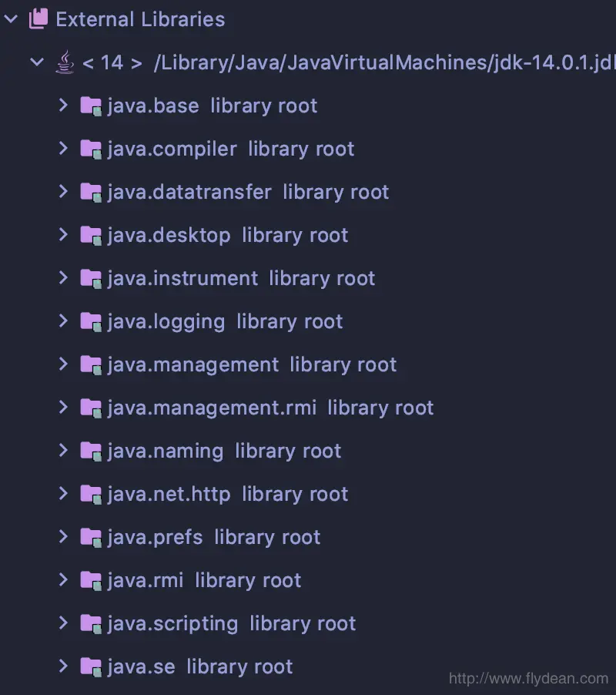Expand java.base library root

tap(63, 105)
